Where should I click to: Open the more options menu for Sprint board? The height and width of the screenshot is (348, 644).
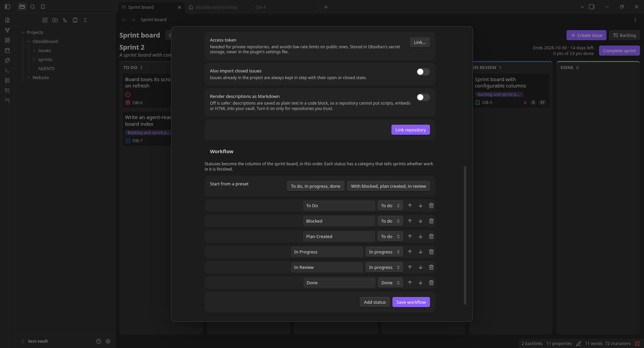point(635,20)
